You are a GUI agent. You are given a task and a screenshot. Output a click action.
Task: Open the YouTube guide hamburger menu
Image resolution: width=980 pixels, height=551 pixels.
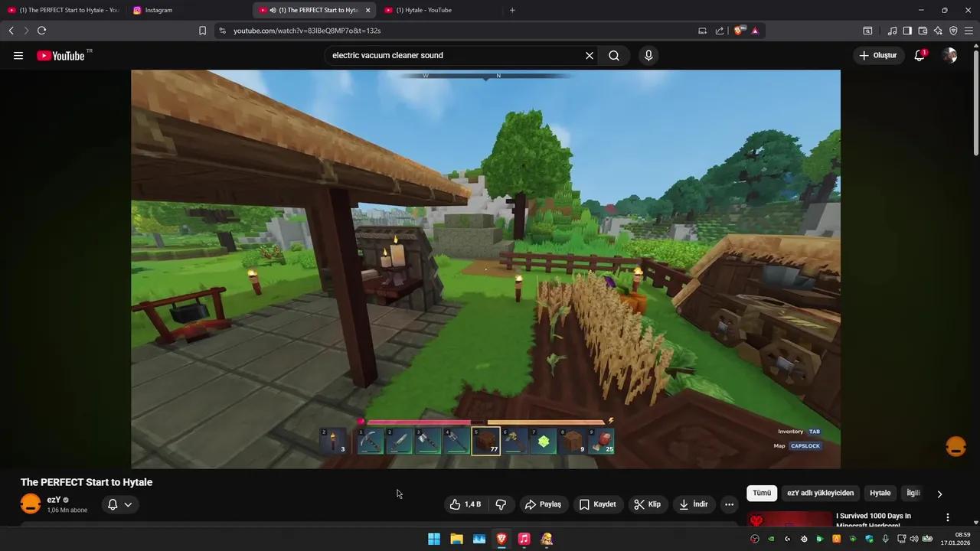tap(18, 55)
